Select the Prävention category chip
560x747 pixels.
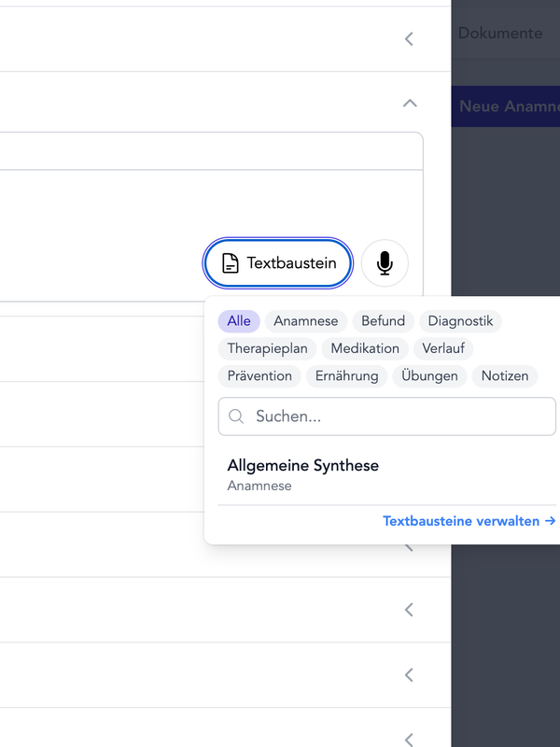(259, 376)
